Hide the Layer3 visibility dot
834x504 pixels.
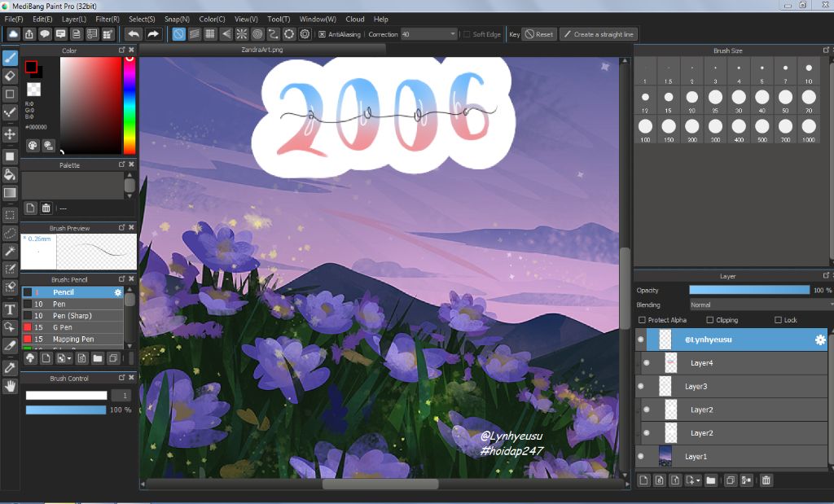pyautogui.click(x=640, y=387)
